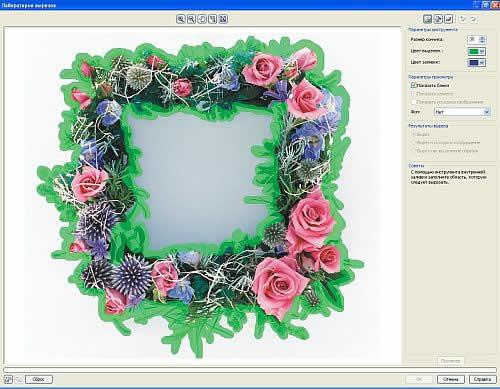Click the greyed icon left of Сброс
This screenshot has width=500, height=389.
[19, 379]
